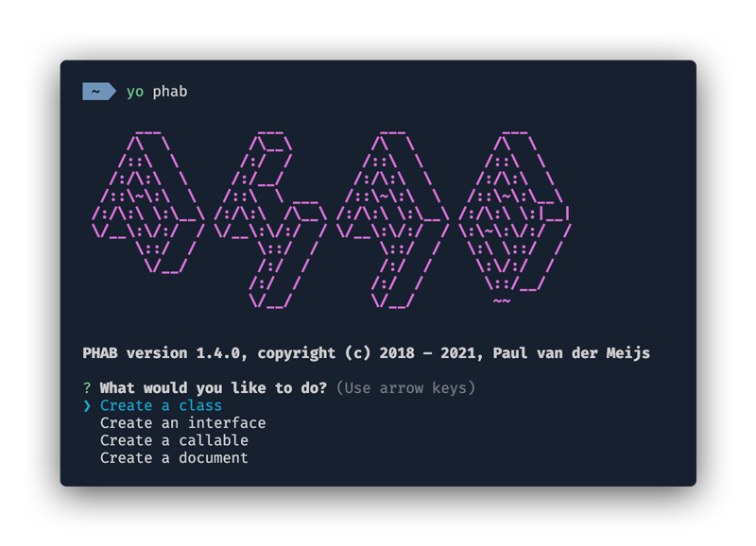
Task: Click the green yo command text
Action: [x=135, y=92]
